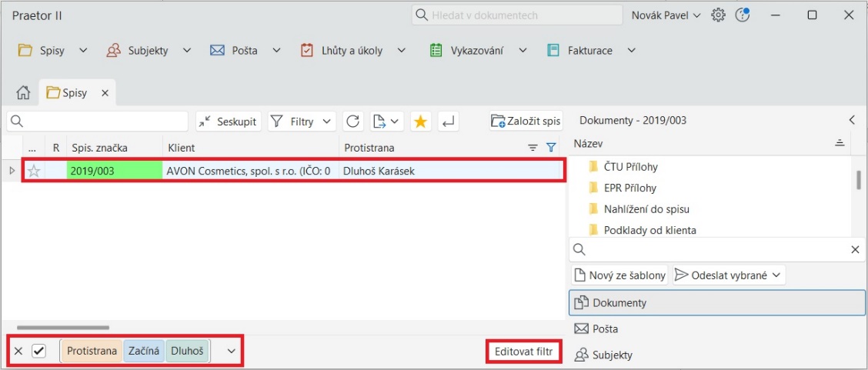Click the refresh icon in the toolbar

pos(352,122)
